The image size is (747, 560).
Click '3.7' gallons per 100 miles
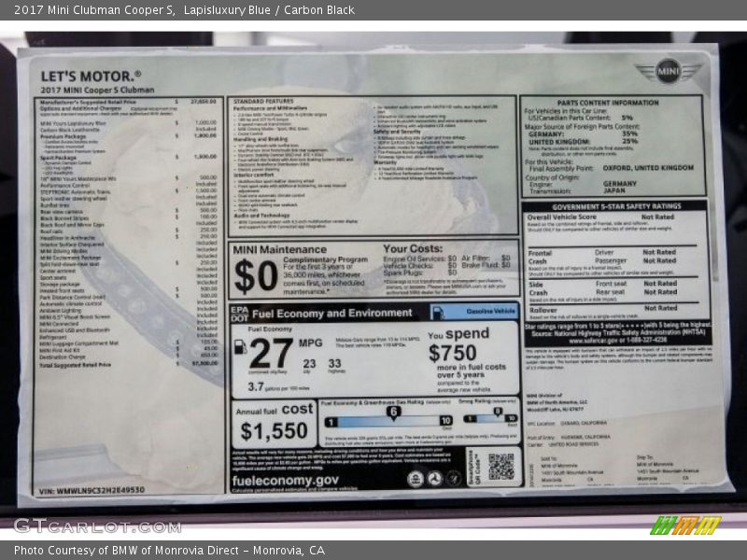pyautogui.click(x=255, y=387)
